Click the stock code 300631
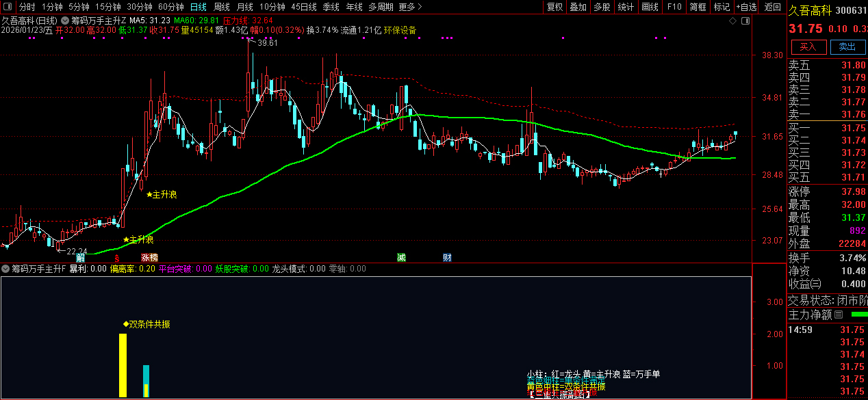The height and width of the screenshot is (400, 868). pos(852,10)
